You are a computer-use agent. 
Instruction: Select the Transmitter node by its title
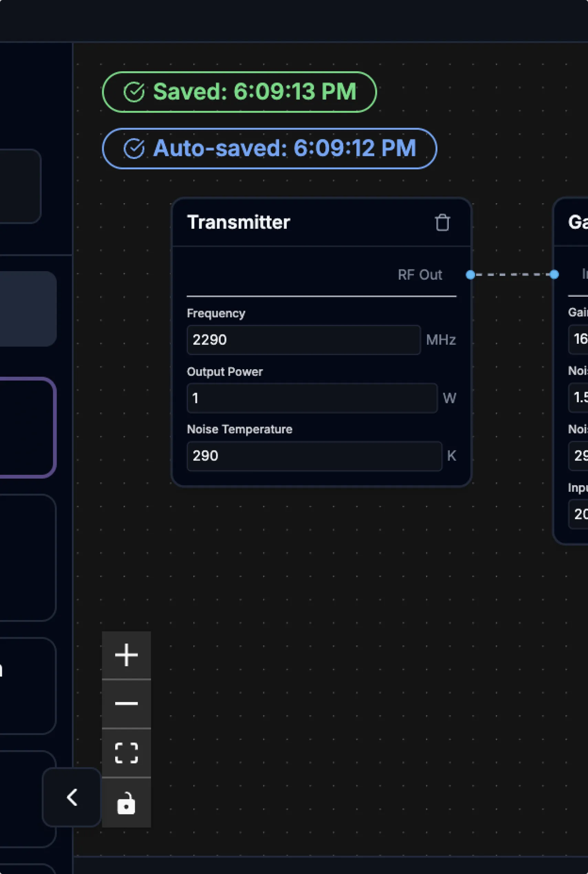click(239, 223)
